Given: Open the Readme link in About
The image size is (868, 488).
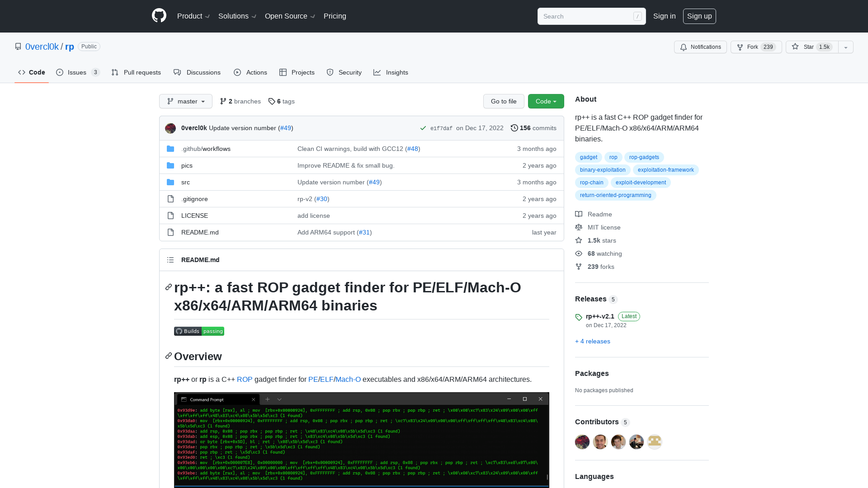Looking at the screenshot, I should coord(594,214).
